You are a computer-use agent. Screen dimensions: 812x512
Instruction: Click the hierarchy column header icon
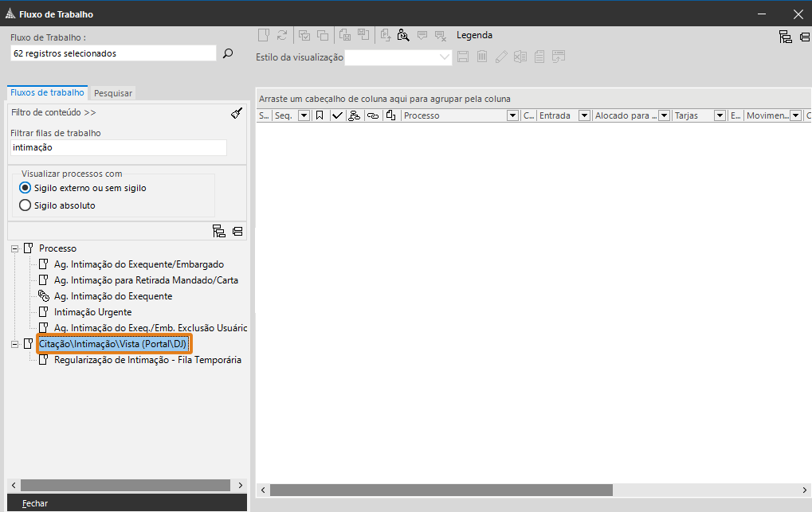(x=355, y=115)
